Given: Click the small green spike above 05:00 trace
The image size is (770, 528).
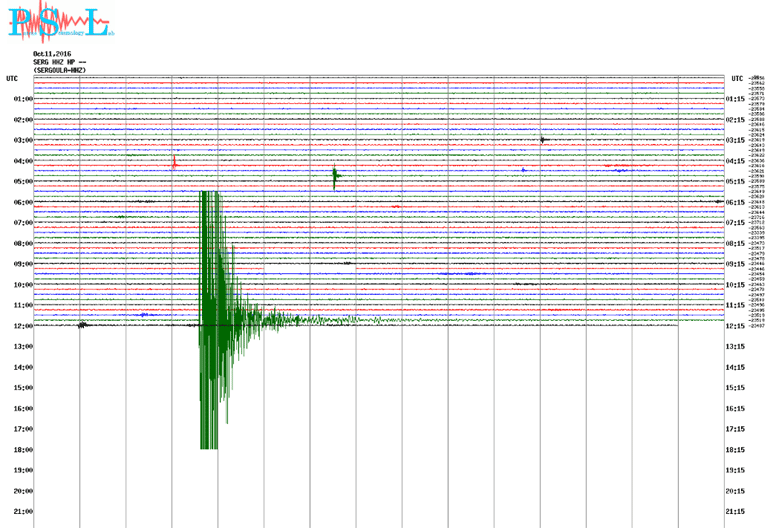Looking at the screenshot, I should pyautogui.click(x=335, y=178).
